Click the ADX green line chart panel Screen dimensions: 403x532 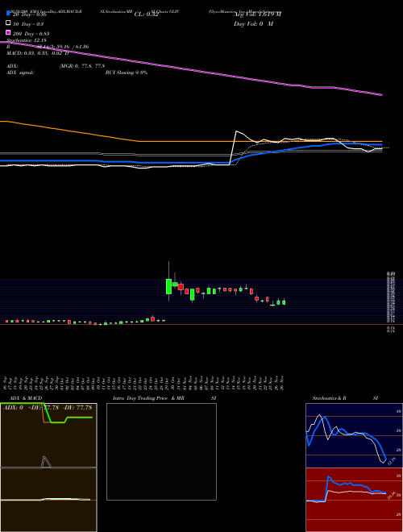click(48, 435)
